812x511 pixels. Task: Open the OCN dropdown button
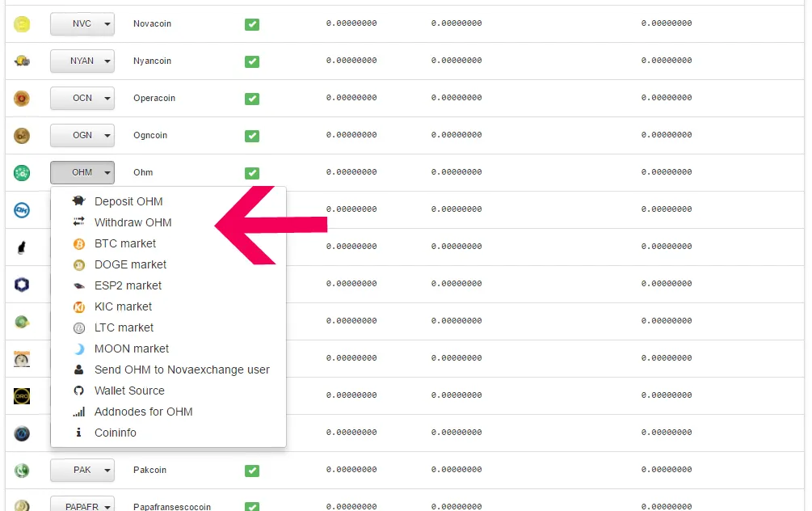[x=82, y=99]
